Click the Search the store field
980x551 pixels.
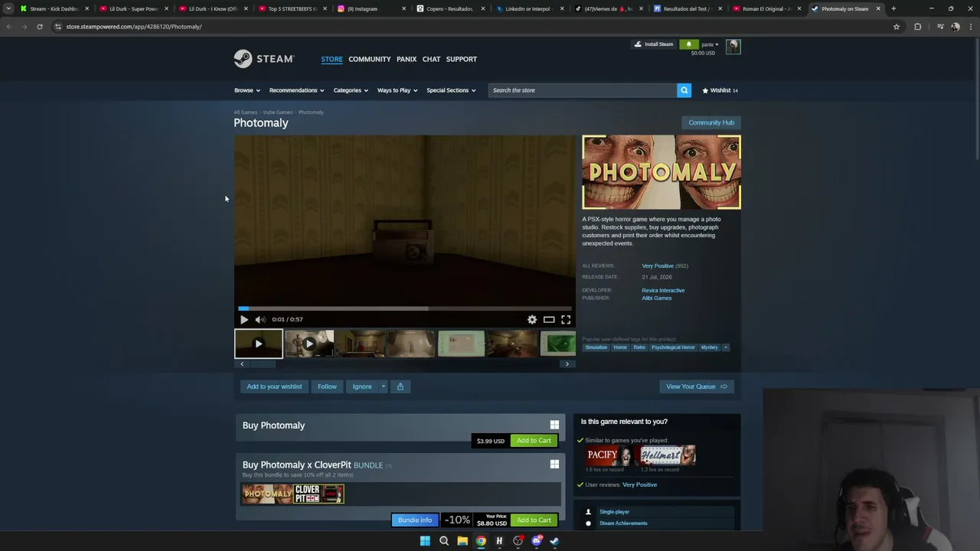pyautogui.click(x=583, y=90)
